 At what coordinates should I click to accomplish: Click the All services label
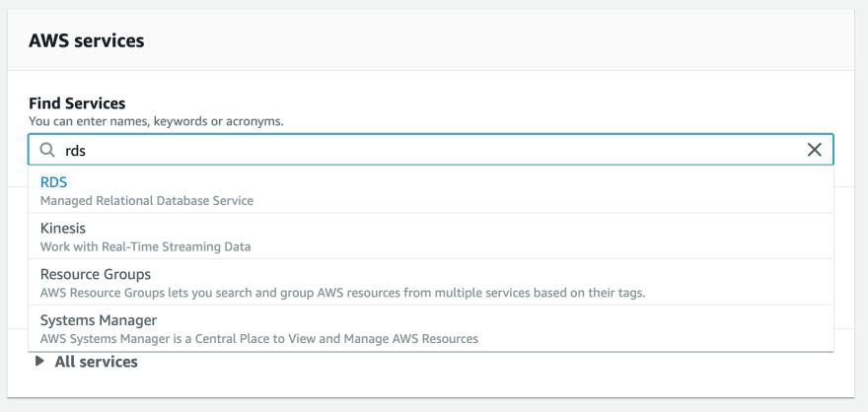(x=96, y=362)
